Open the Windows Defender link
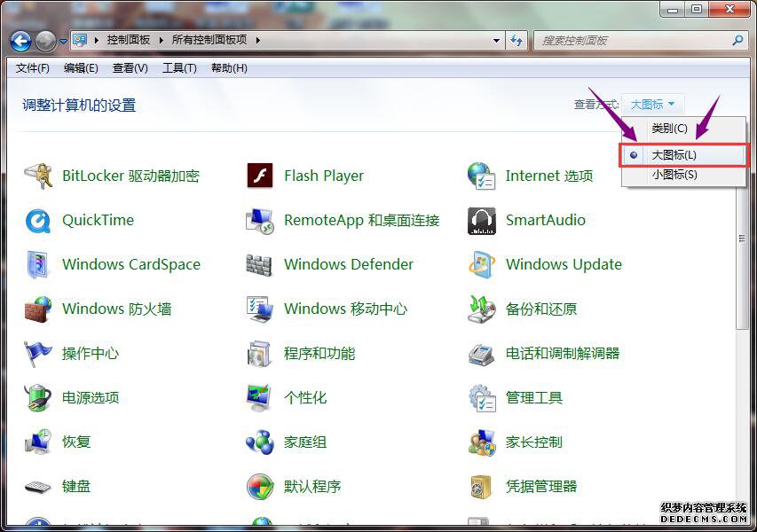The image size is (757, 532). (x=349, y=264)
